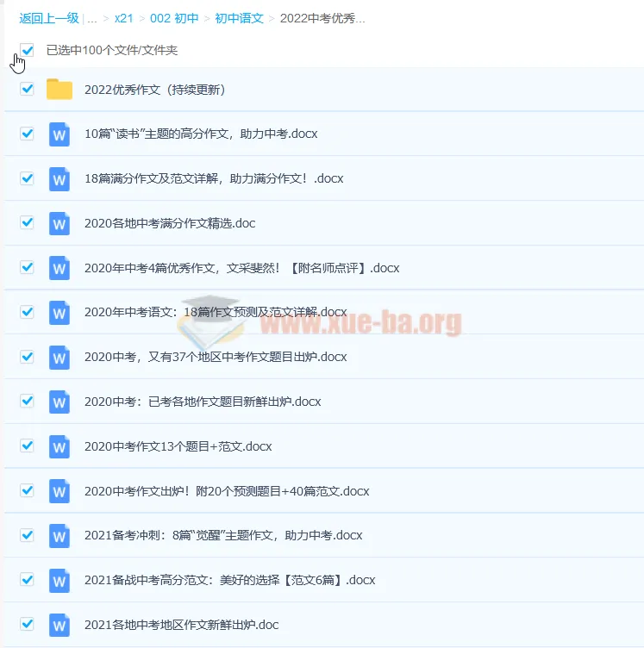Click Word icon for 2021各地中考地区作文新鲜出炉.doc

[x=59, y=625]
